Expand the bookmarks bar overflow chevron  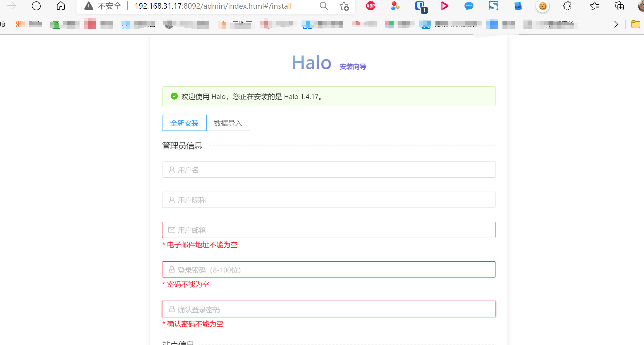(616, 25)
